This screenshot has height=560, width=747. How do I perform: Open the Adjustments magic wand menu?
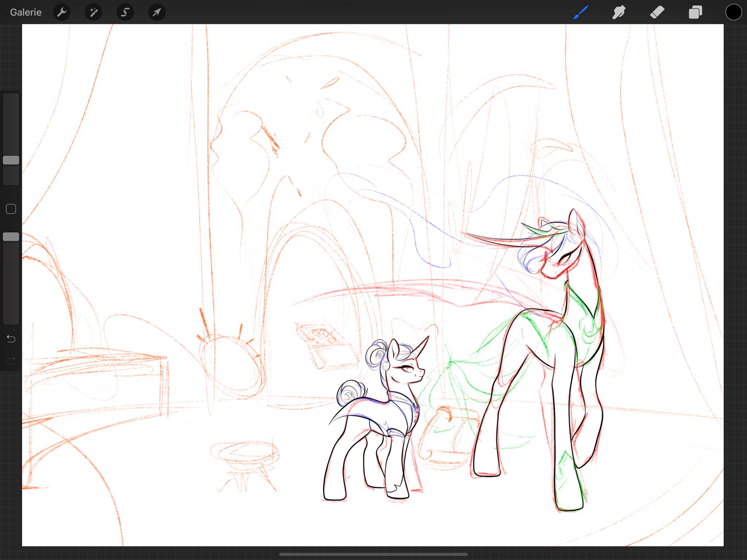(93, 12)
